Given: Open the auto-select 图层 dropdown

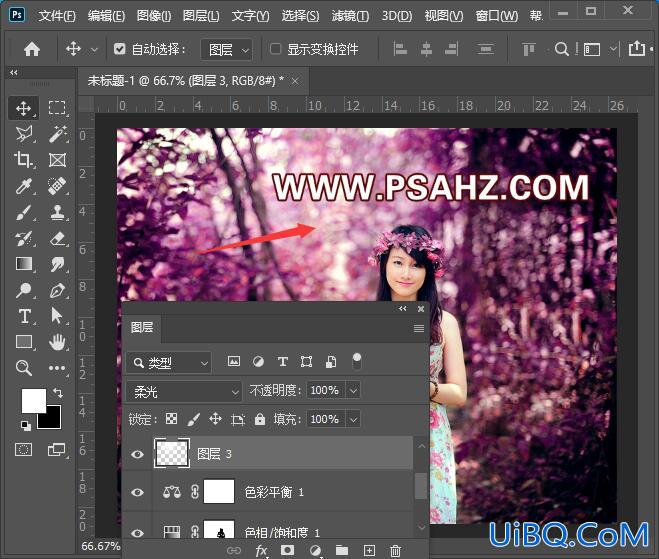Looking at the screenshot, I should (x=227, y=50).
